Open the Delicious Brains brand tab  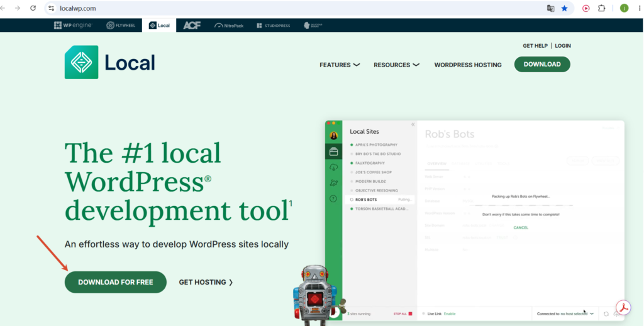313,25
